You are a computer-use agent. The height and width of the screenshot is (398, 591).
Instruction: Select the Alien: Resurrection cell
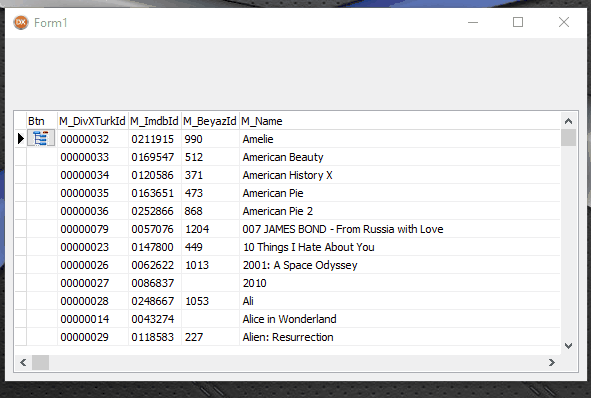[400, 337]
